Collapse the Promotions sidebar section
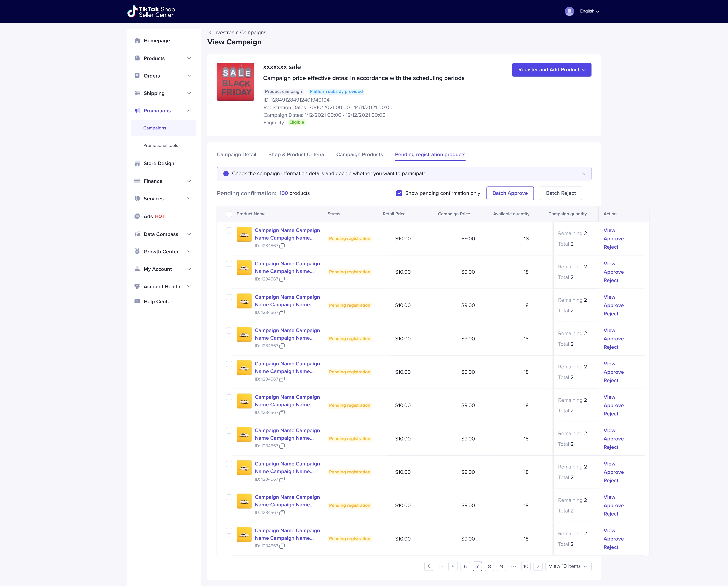728x586 pixels. point(189,111)
